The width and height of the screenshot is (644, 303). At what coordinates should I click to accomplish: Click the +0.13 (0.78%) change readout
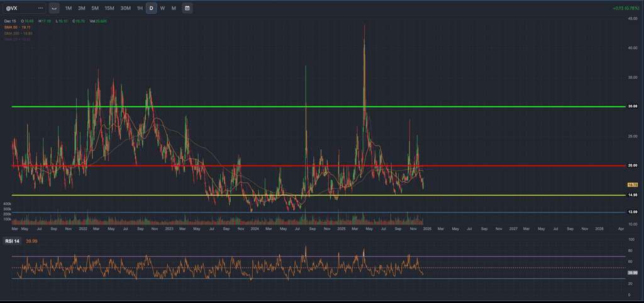click(x=626, y=8)
